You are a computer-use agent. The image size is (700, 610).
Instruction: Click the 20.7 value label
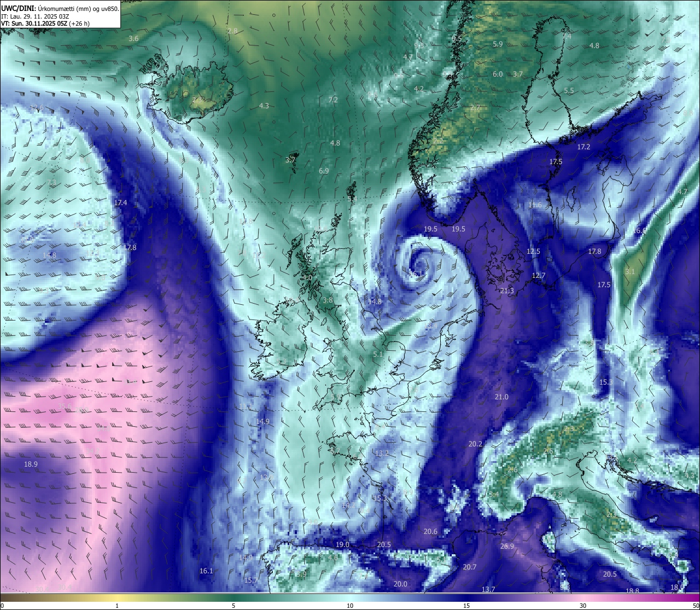tap(470, 567)
